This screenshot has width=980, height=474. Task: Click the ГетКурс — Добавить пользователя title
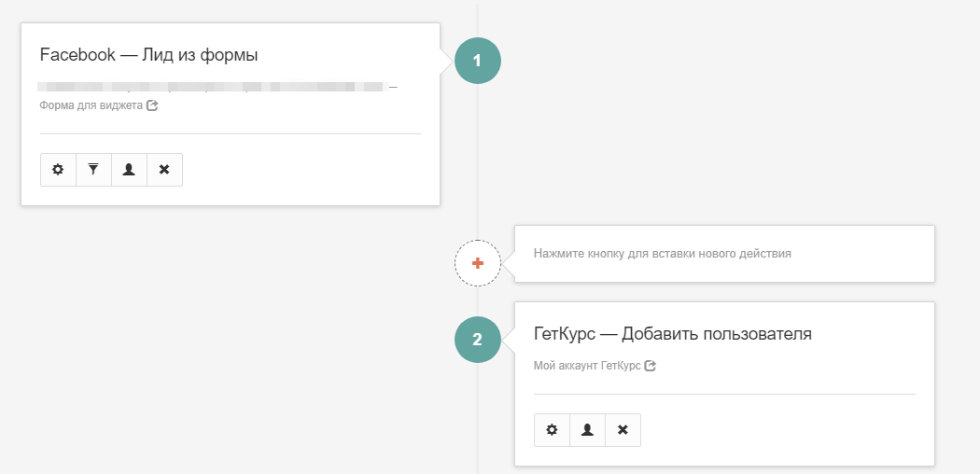(x=672, y=334)
